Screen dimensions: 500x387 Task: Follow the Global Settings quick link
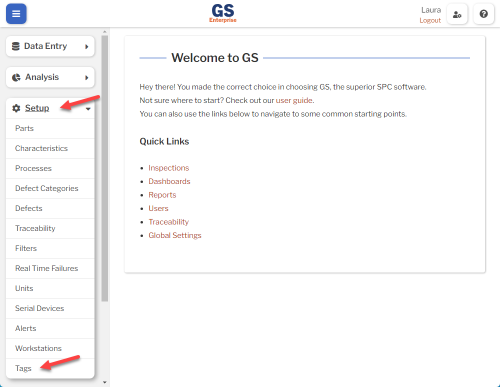point(175,235)
